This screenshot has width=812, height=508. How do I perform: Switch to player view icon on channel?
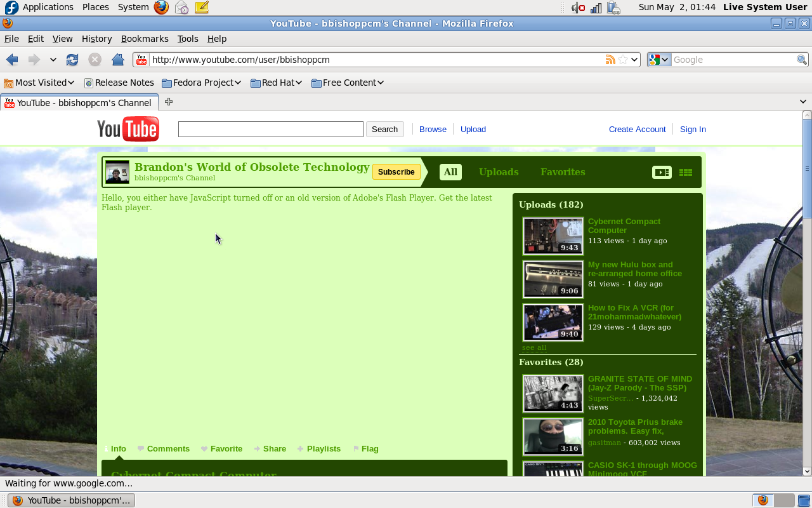click(x=662, y=172)
